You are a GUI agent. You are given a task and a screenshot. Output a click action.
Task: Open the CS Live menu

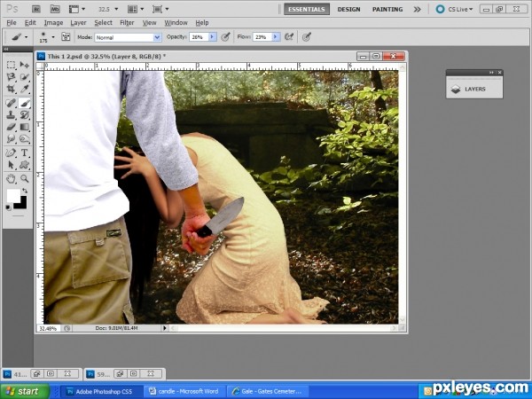point(455,9)
